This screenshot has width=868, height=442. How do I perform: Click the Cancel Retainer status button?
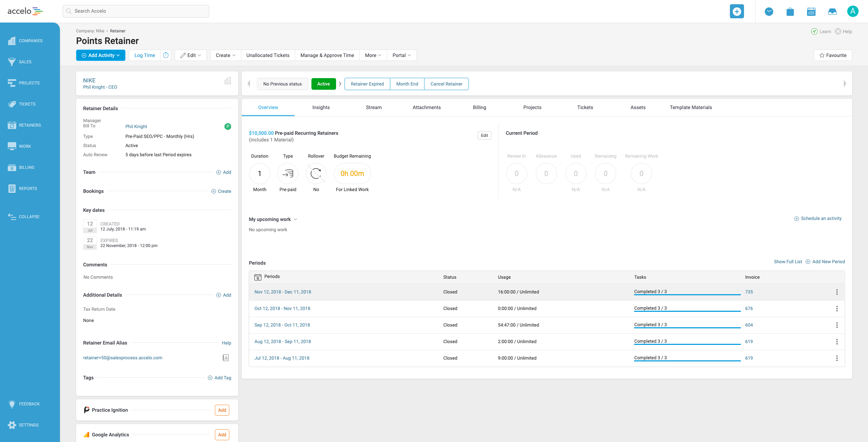coord(446,84)
